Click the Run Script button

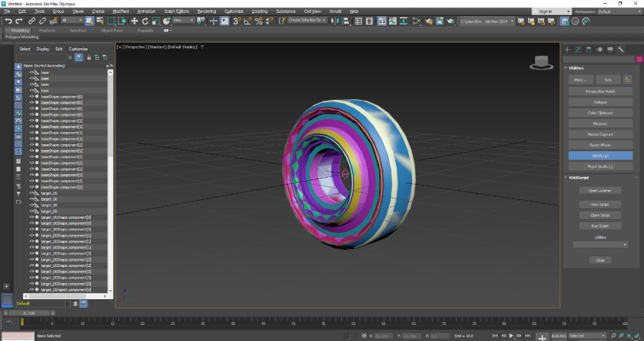point(600,226)
